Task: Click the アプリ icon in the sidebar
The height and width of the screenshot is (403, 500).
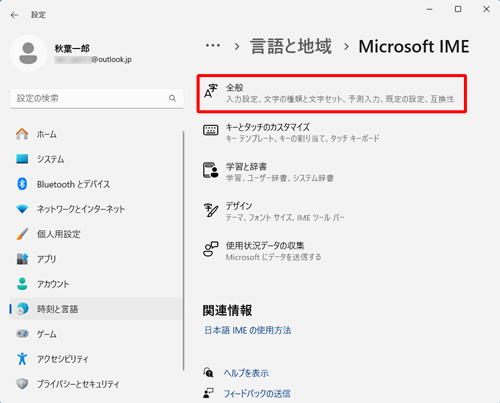Action: tap(22, 259)
